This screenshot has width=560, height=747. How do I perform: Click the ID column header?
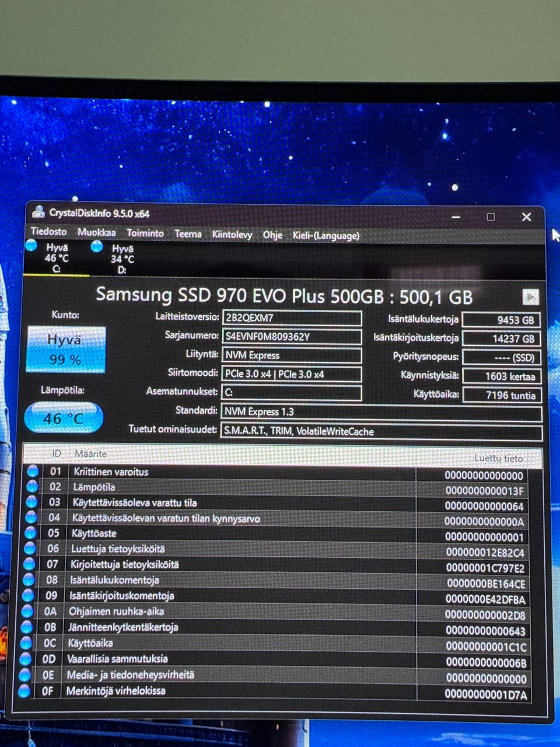57,453
